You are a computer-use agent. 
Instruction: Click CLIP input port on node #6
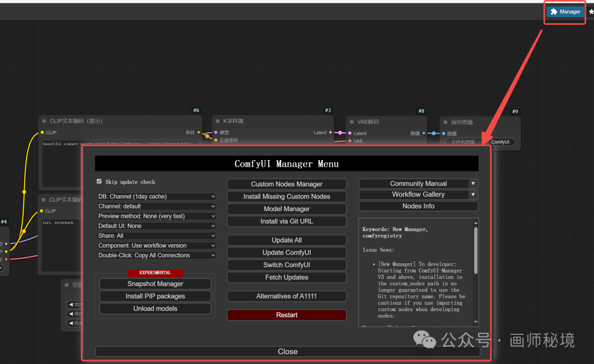(x=42, y=133)
